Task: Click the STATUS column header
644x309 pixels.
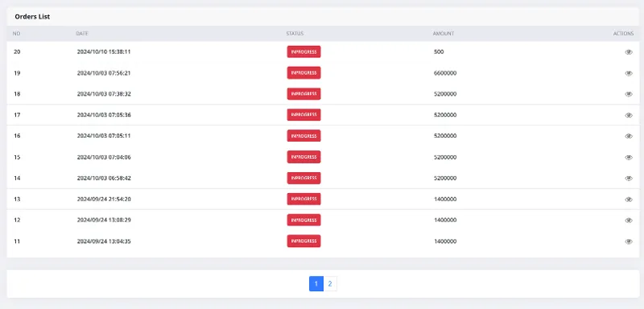Action: [295, 34]
